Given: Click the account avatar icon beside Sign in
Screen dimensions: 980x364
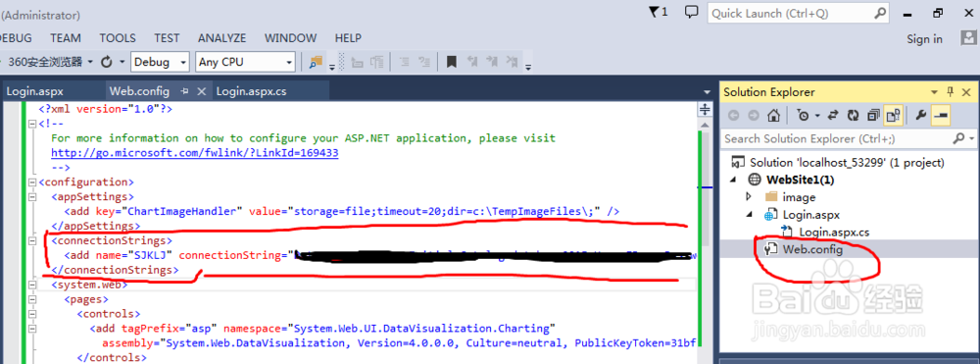Looking at the screenshot, I should click(968, 38).
